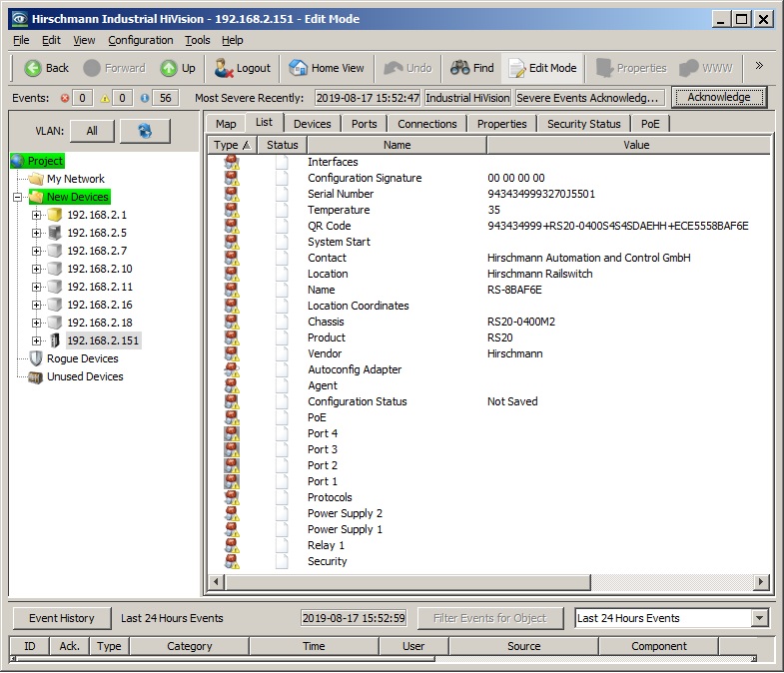Expand the 192.168.2.1 tree node

(37, 215)
